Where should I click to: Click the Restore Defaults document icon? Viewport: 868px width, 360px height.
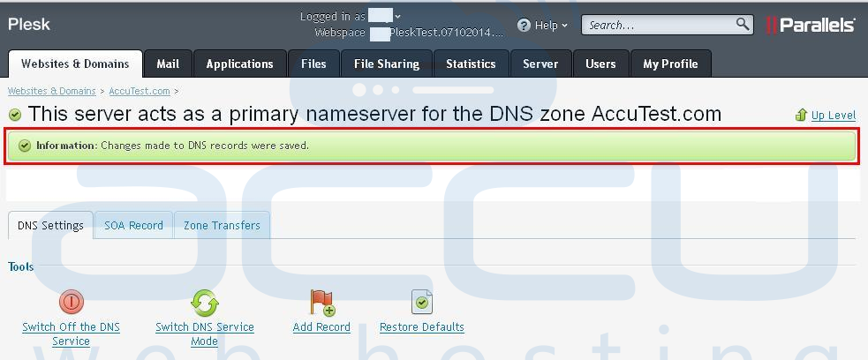(422, 303)
